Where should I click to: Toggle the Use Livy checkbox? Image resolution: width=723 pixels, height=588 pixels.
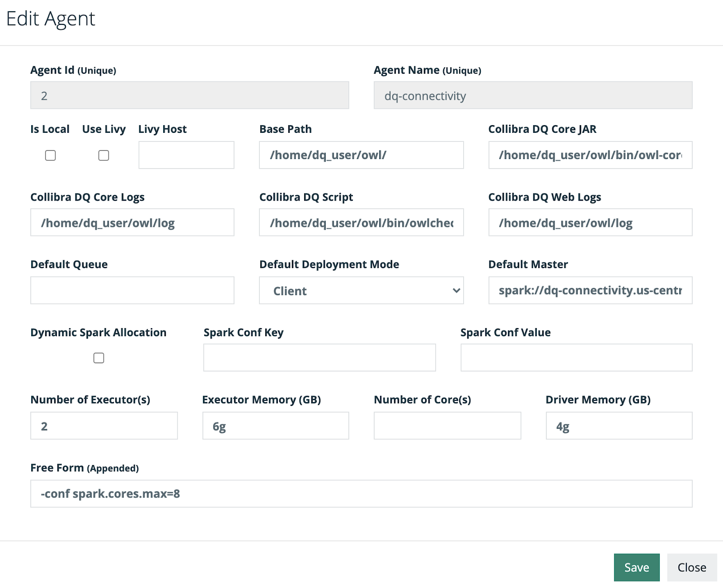pos(104,155)
